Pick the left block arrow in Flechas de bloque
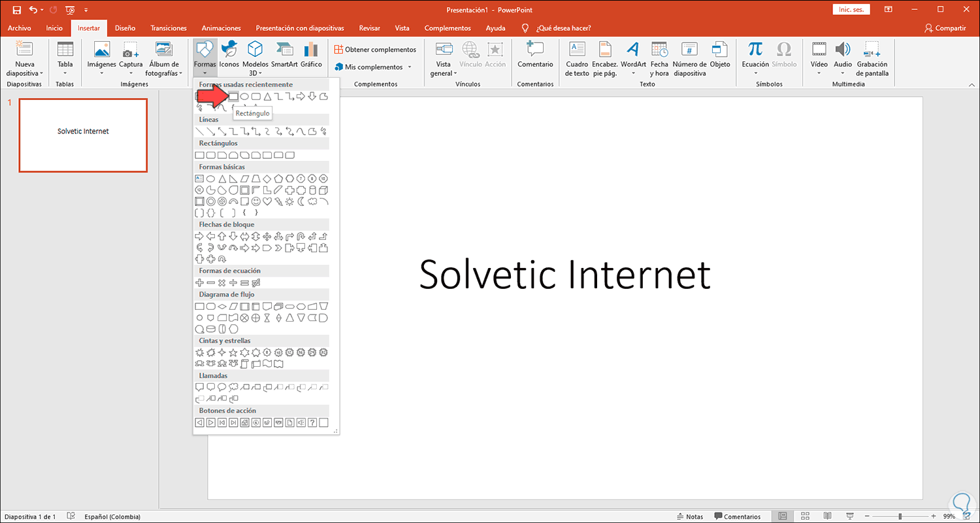Viewport: 980px width, 523px height. [x=211, y=236]
